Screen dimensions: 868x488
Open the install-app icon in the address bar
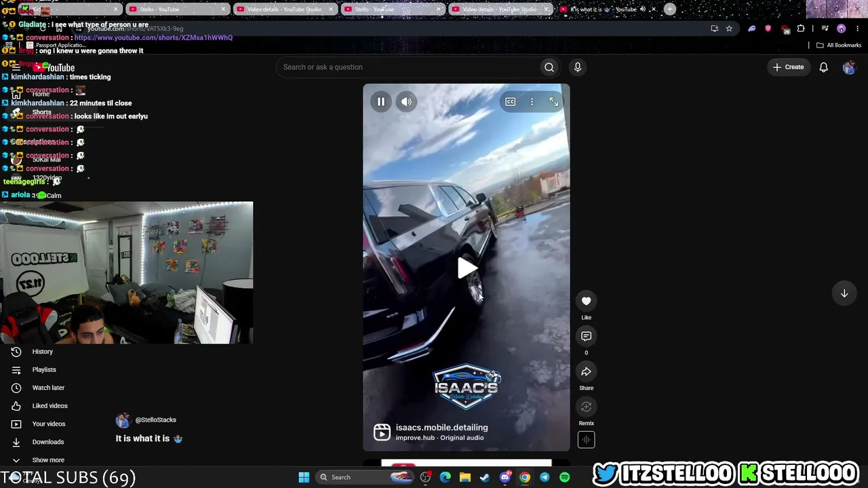714,28
